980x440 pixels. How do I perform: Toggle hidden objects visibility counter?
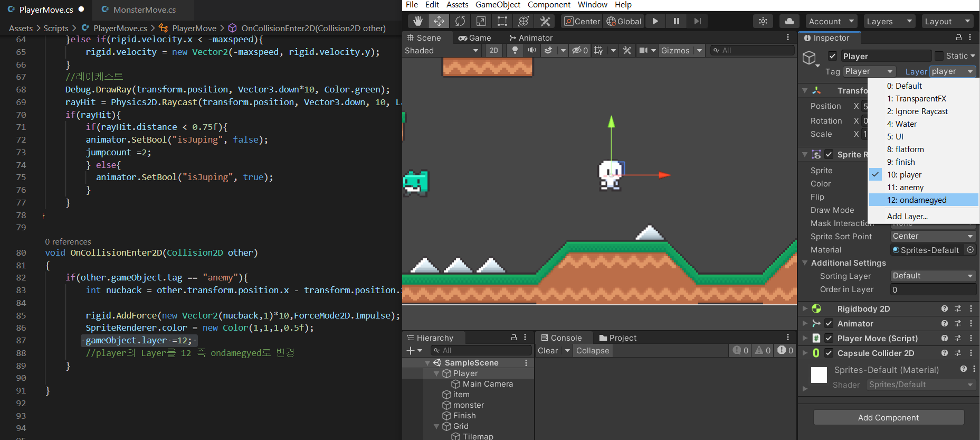click(580, 50)
